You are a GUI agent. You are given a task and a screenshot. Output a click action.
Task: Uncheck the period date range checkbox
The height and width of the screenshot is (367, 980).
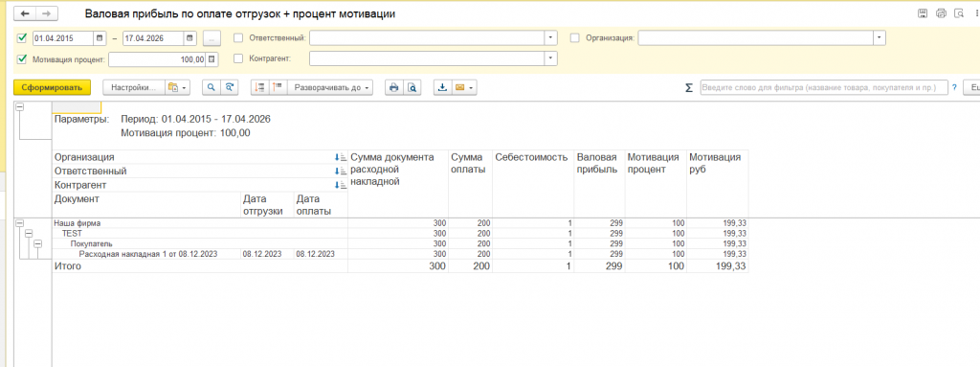[23, 38]
